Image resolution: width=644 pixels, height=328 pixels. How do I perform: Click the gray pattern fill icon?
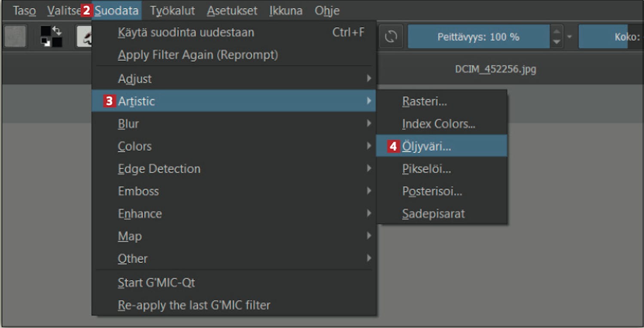click(15, 37)
